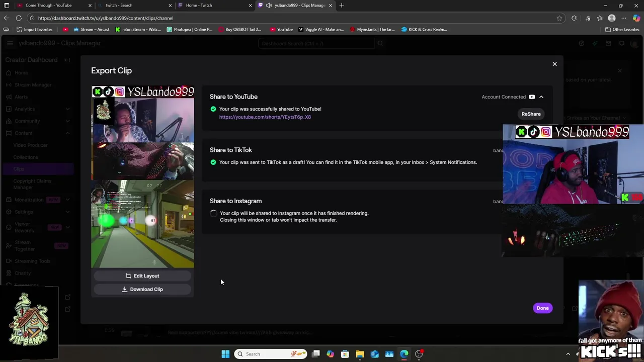644x362 pixels.
Task: Switch to Come Through - YouTube tab
Action: point(49,5)
